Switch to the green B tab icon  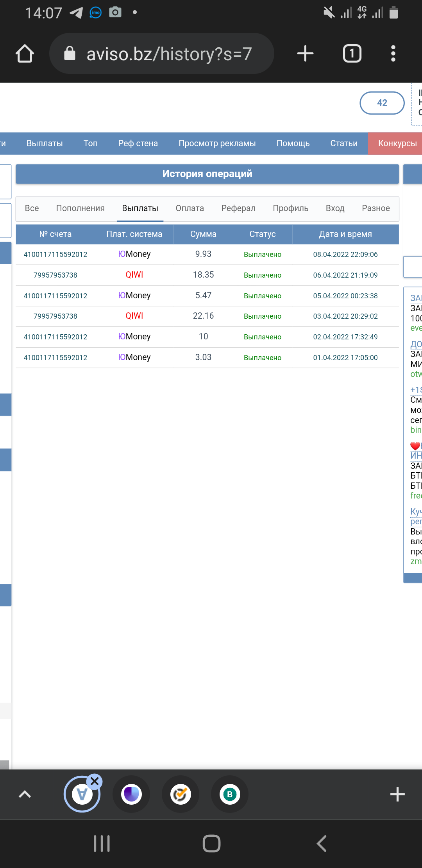point(230,794)
